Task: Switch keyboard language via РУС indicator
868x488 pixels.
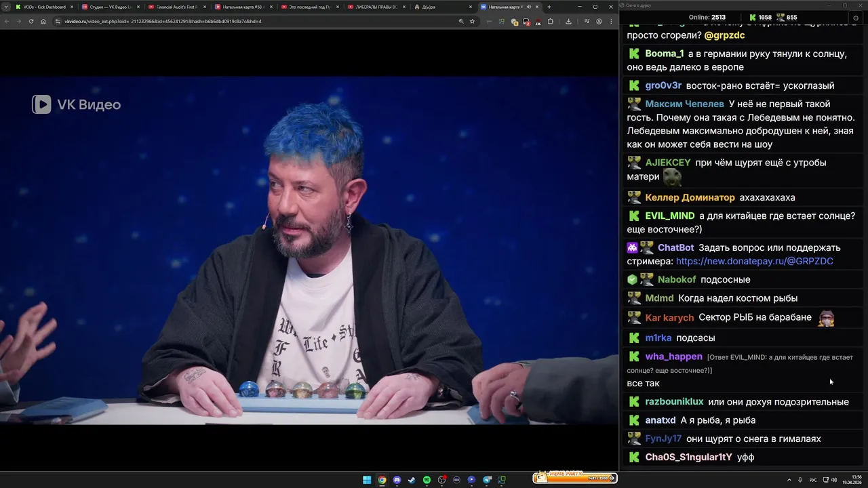Action: point(813,480)
